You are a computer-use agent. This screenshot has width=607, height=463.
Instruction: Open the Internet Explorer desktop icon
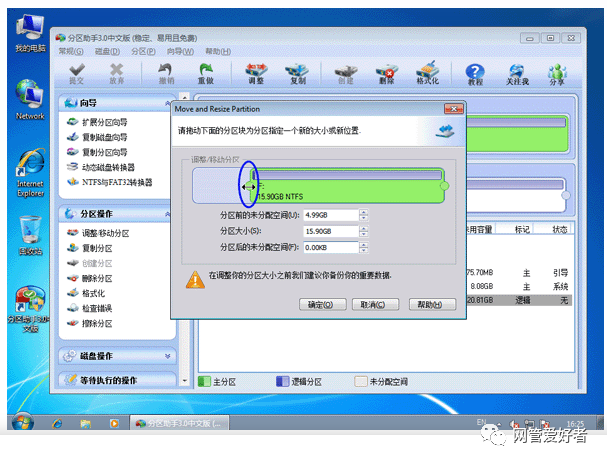tap(30, 172)
